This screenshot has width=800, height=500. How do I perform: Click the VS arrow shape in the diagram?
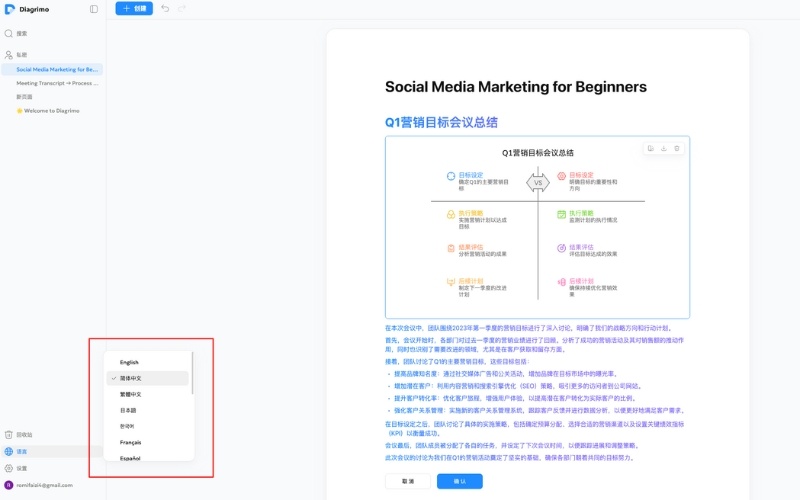[x=538, y=183]
